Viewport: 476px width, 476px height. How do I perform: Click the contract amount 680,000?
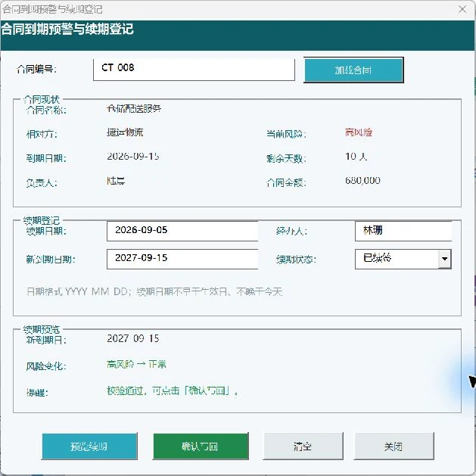pos(362,180)
